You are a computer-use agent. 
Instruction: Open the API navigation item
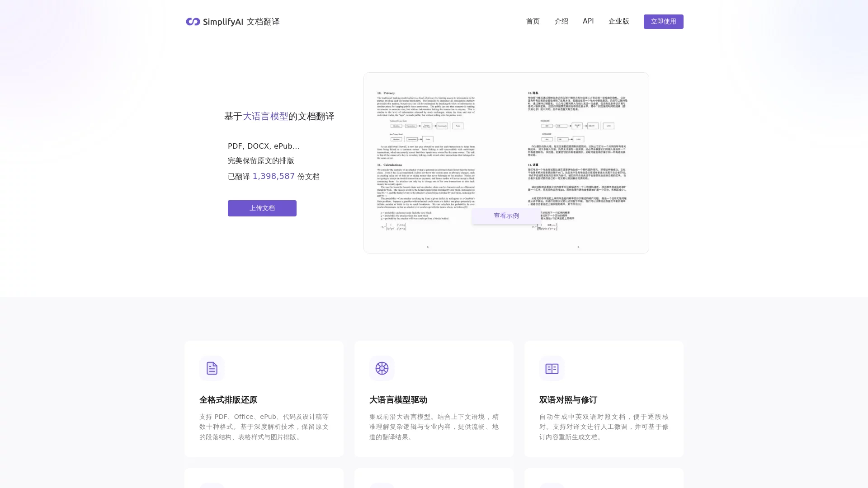point(588,21)
